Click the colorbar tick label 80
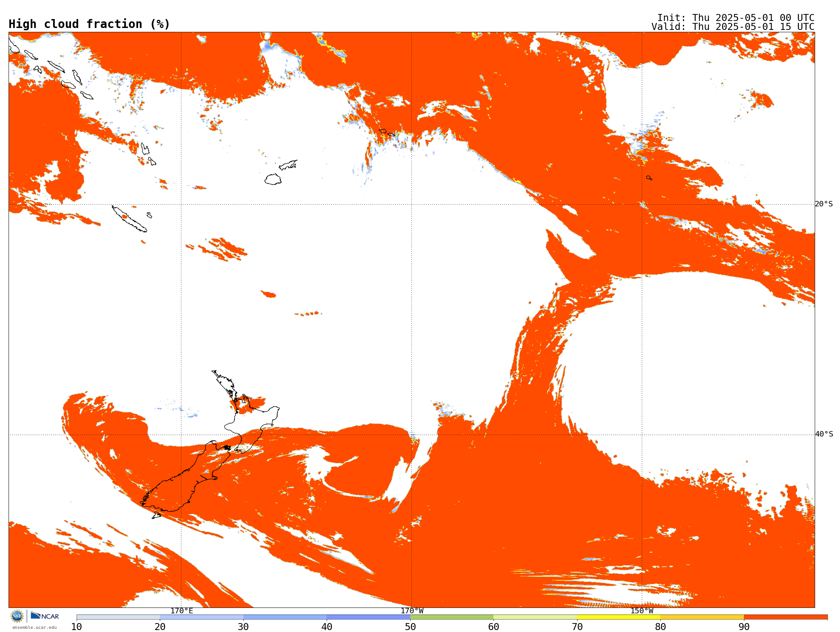 pyautogui.click(x=660, y=627)
